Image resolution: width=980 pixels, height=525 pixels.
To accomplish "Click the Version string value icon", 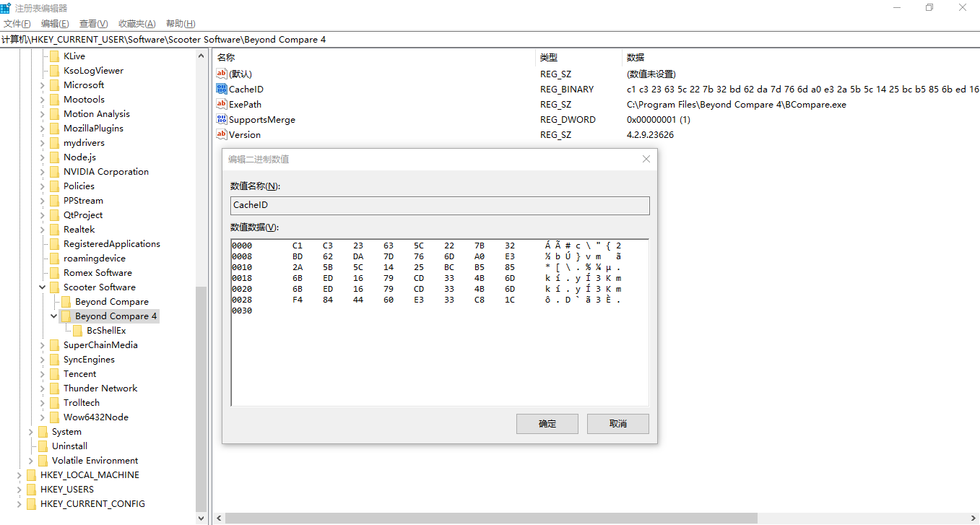I will (222, 134).
